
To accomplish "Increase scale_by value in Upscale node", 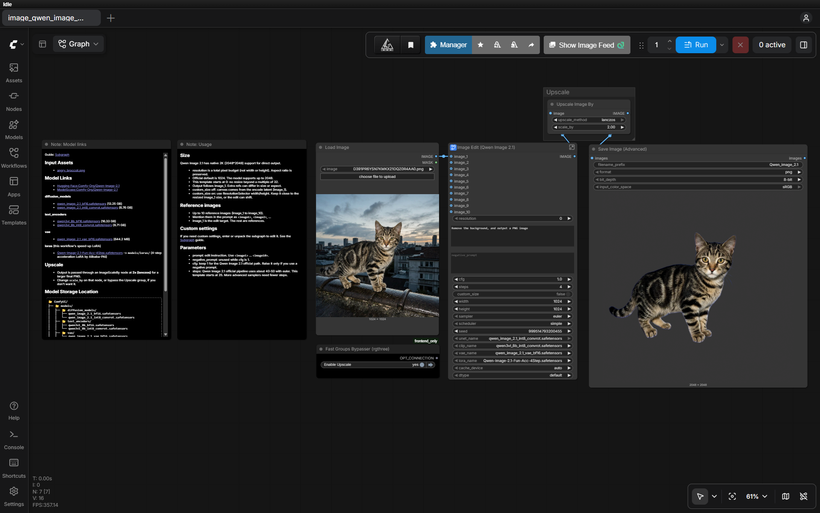I will tap(622, 127).
